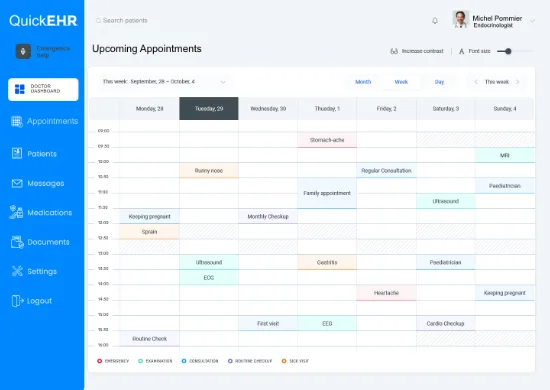Open Tuesday Ultrasound appointment
The height and width of the screenshot is (390, 550).
click(x=209, y=262)
